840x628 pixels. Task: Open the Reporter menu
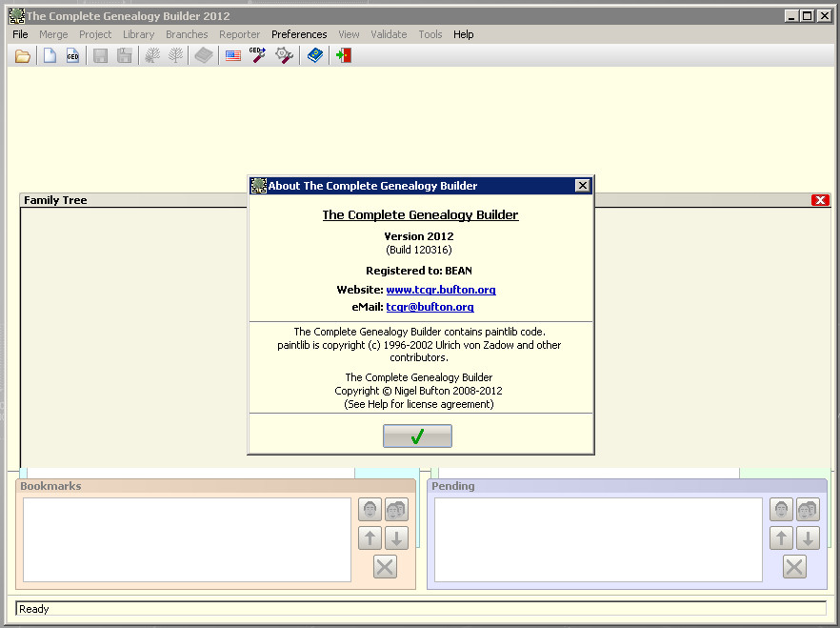(239, 34)
